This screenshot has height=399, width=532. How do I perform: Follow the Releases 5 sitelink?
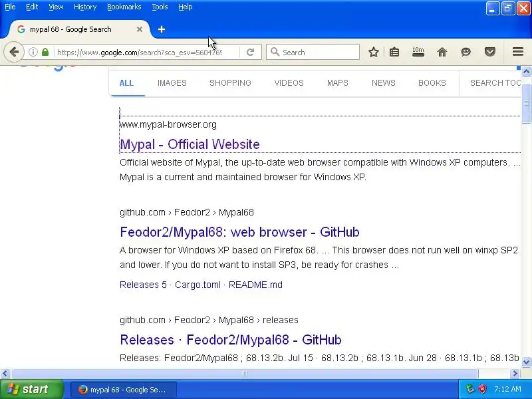(x=143, y=285)
